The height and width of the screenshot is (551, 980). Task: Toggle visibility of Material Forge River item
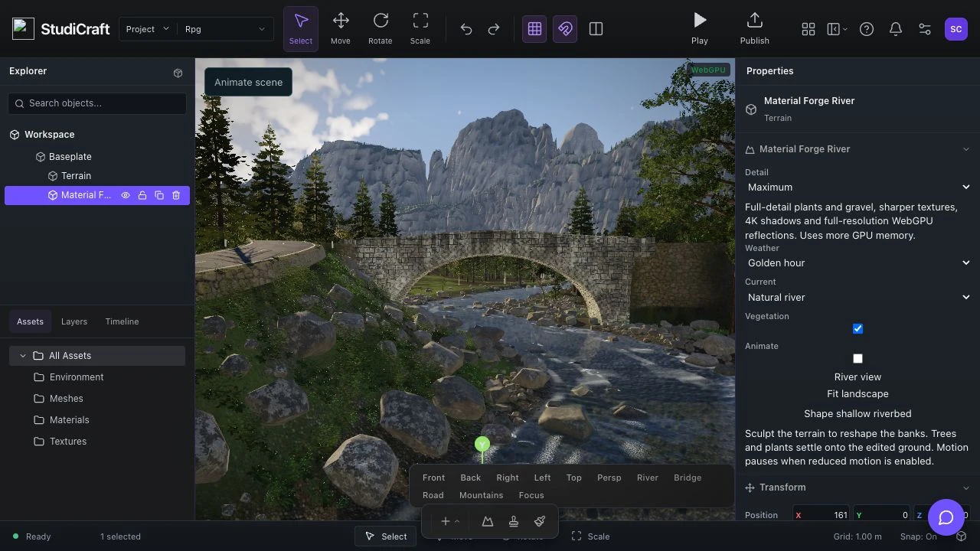tap(126, 195)
